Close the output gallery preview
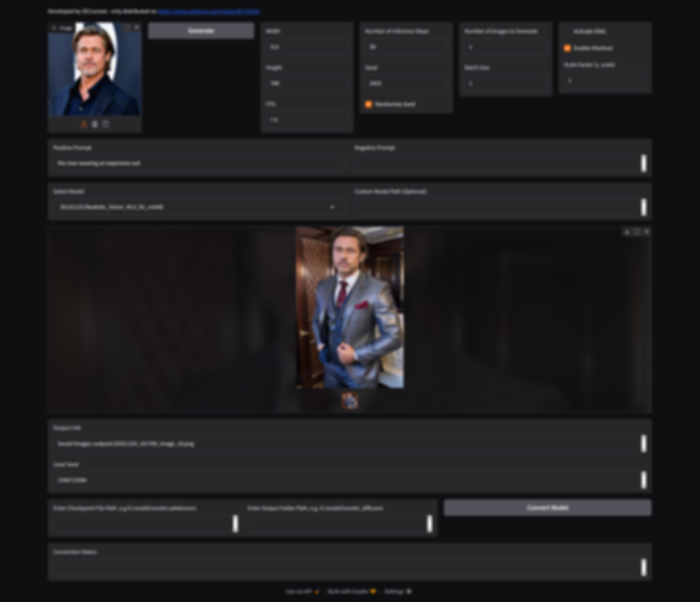The image size is (700, 602). [x=647, y=232]
